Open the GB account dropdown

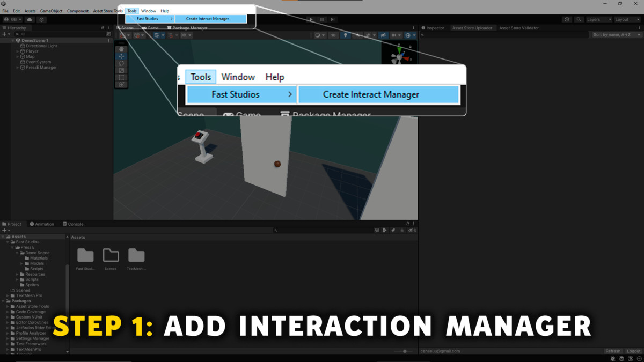pyautogui.click(x=13, y=20)
